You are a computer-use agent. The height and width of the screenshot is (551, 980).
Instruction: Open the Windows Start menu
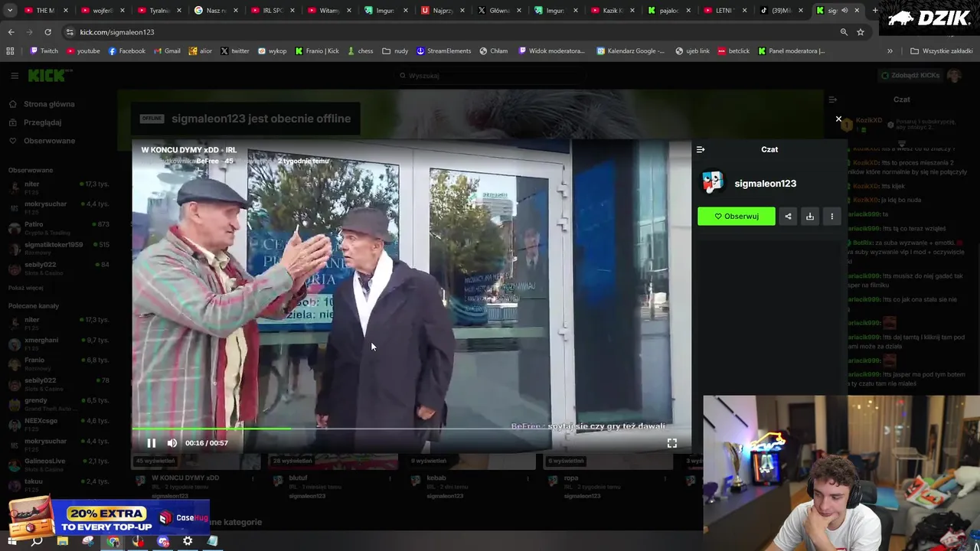point(11,541)
